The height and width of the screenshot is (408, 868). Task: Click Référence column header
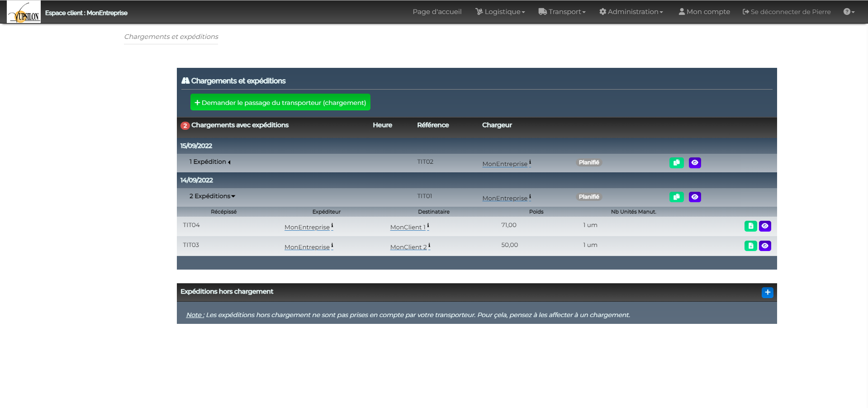point(433,125)
